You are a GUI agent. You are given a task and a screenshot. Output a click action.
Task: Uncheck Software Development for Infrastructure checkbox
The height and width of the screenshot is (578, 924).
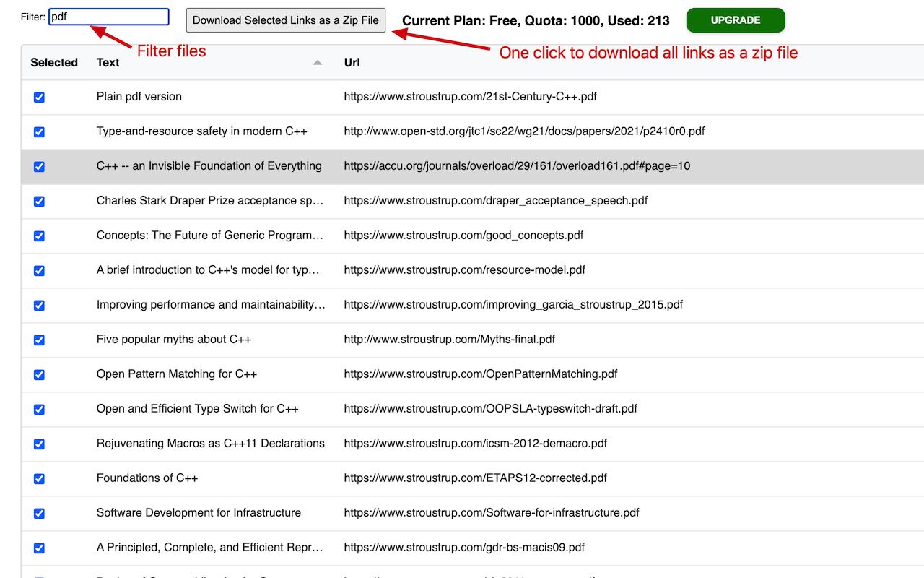point(39,513)
